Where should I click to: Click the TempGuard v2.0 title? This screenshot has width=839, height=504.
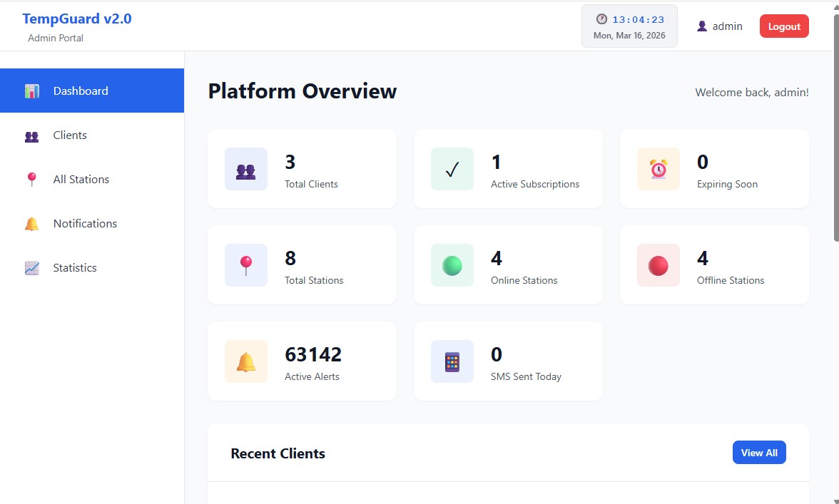click(77, 19)
